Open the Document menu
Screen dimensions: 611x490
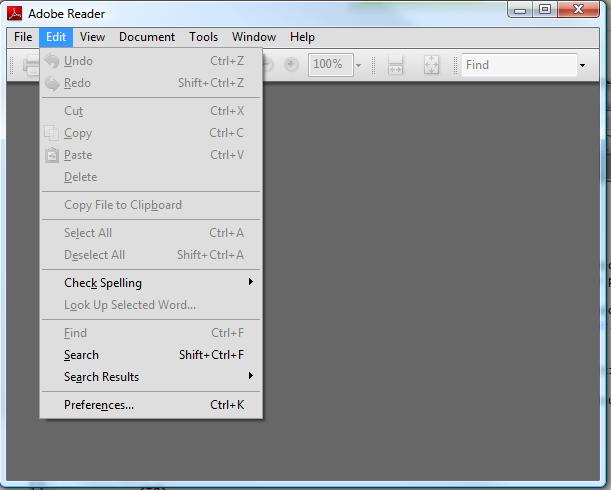(147, 37)
